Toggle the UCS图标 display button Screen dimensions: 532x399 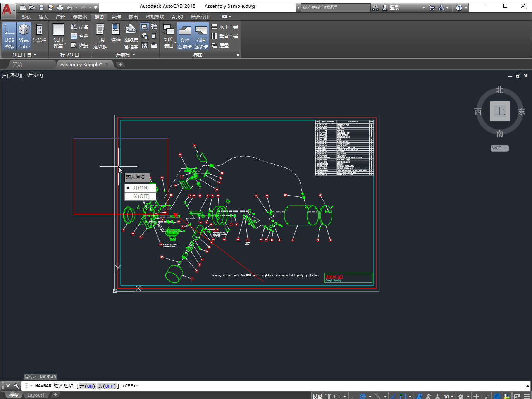[x=9, y=36]
